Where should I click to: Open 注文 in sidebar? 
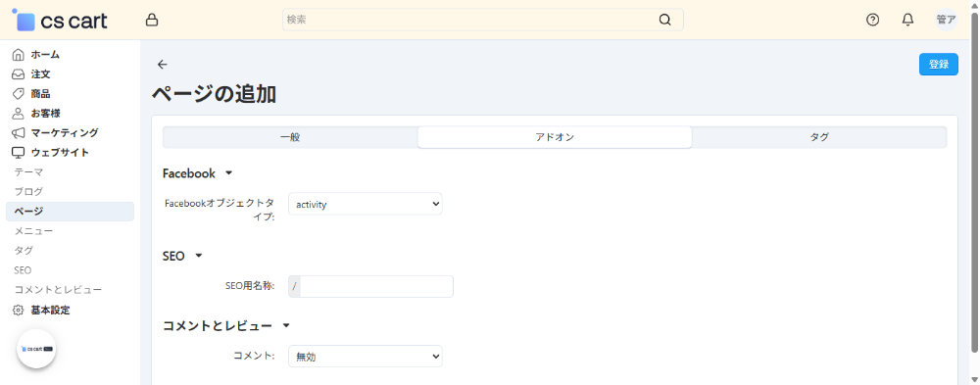(40, 74)
